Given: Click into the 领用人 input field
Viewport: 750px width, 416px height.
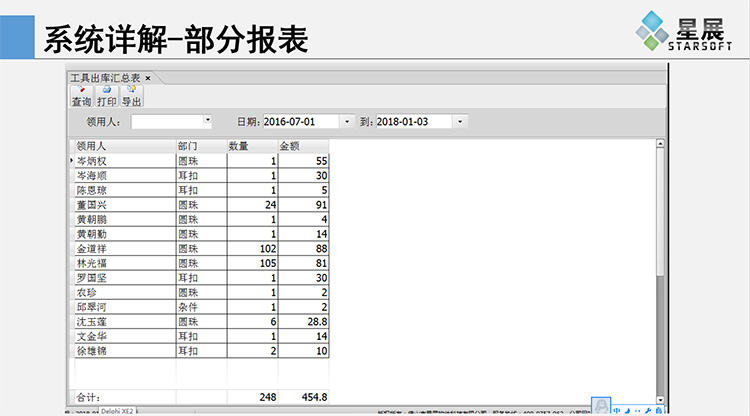Looking at the screenshot, I should (166, 121).
